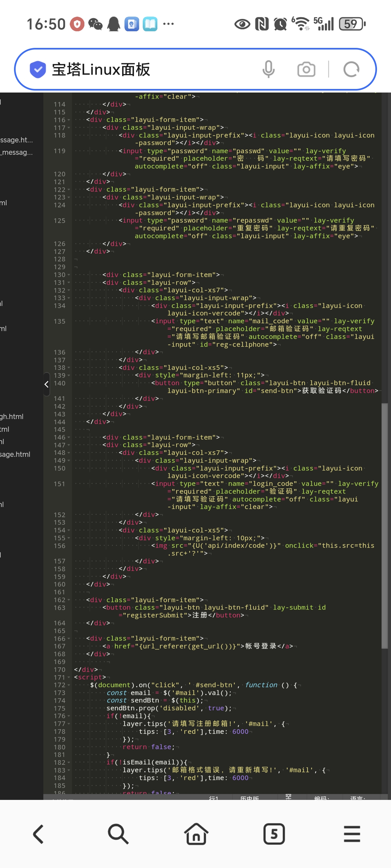
Task: Click the editor vertical scrollbar thumb
Action: point(384,526)
